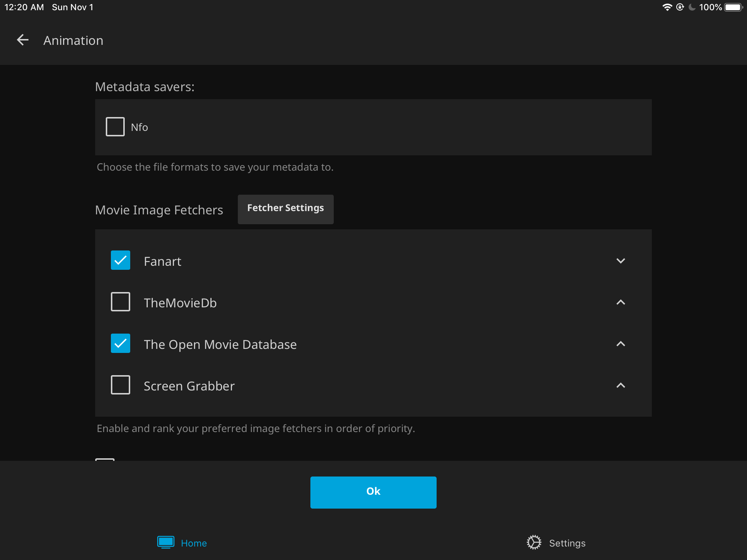Move The Open Movie Database up

[x=620, y=344]
